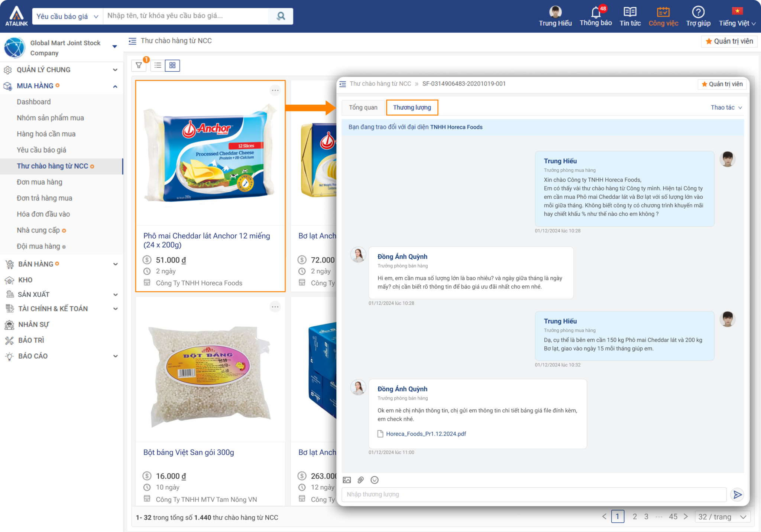Click the search magnifier button

point(281,16)
